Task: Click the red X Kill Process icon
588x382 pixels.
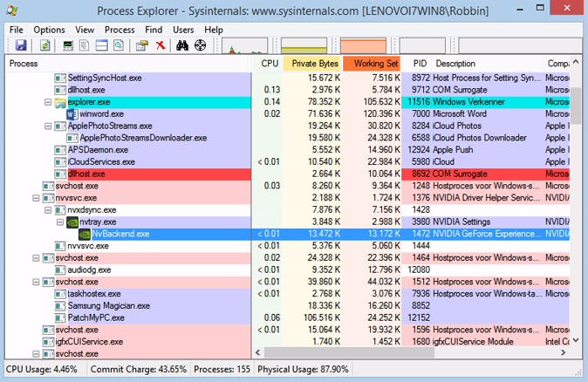Action: (x=161, y=45)
